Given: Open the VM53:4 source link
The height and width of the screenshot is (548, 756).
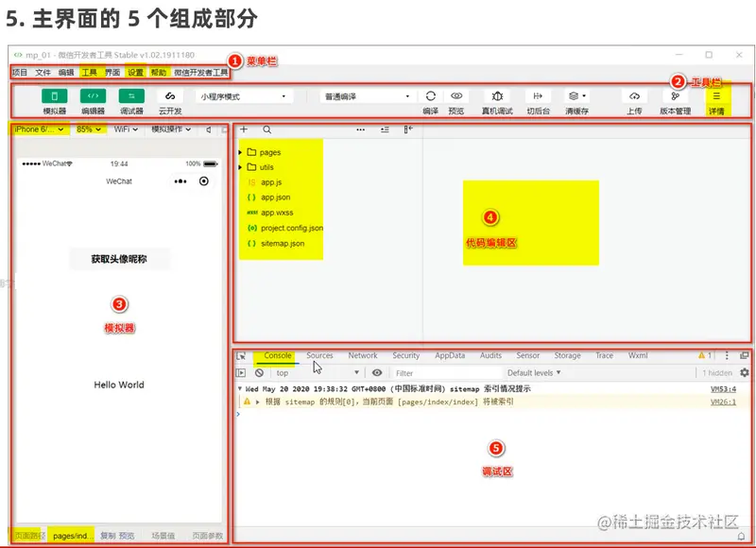Looking at the screenshot, I should 723,389.
